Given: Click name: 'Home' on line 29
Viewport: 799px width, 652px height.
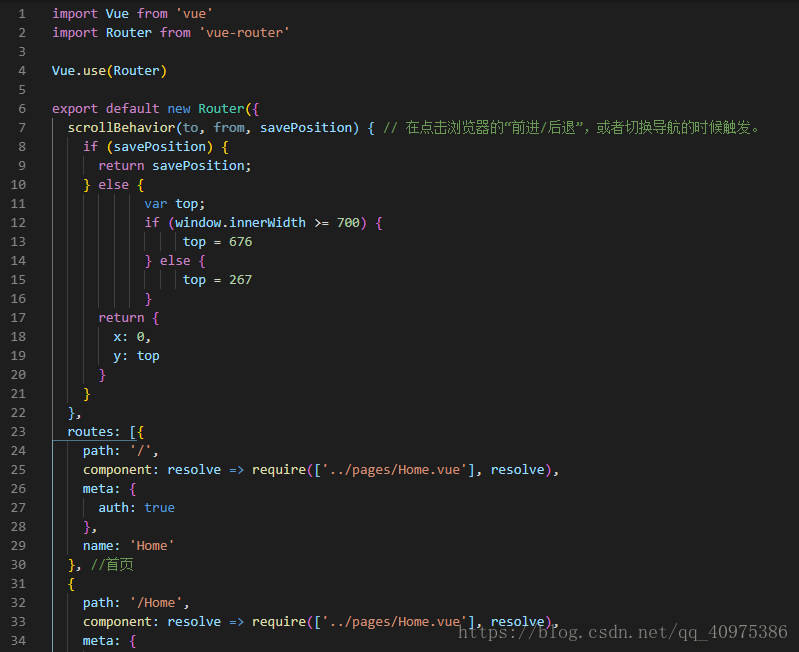Looking at the screenshot, I should [128, 546].
